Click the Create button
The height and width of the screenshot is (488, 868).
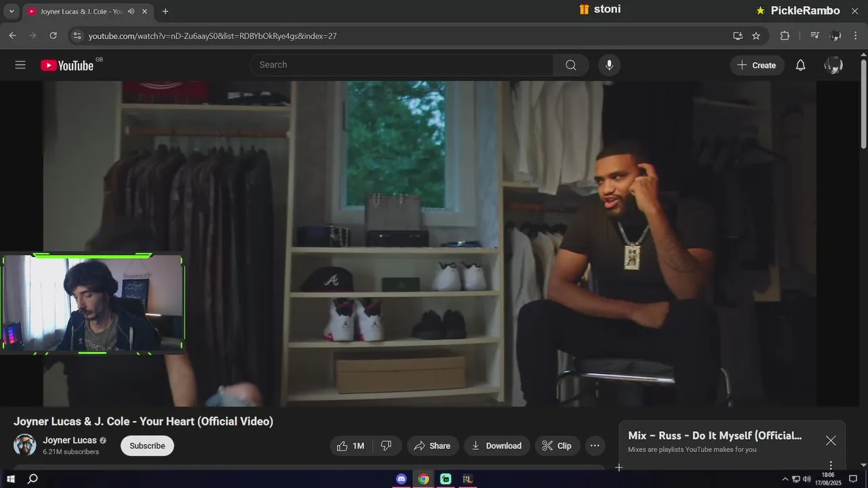point(757,65)
